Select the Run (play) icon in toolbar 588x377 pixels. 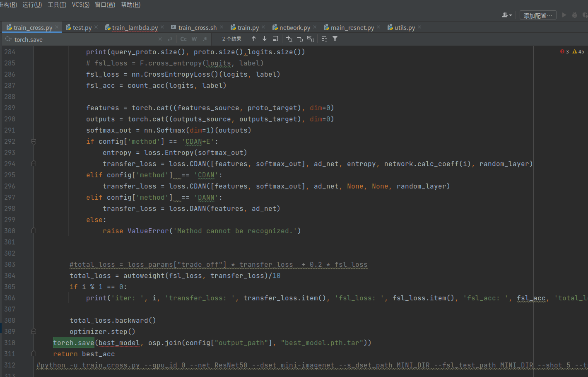coord(564,15)
